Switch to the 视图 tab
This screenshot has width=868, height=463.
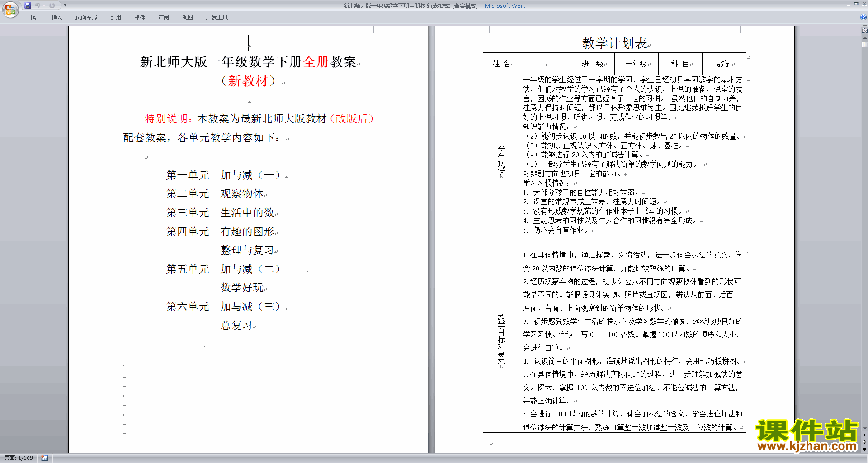tap(188, 18)
